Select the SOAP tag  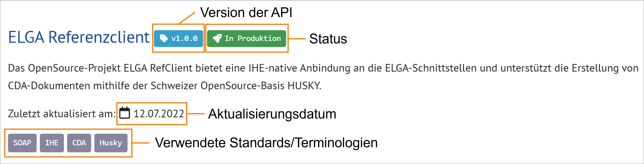coord(22,143)
